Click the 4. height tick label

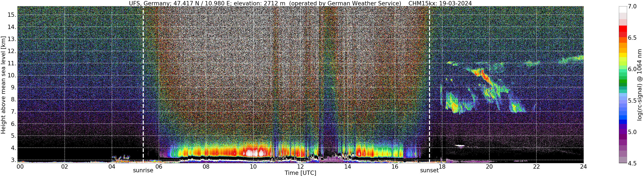coord(14,148)
